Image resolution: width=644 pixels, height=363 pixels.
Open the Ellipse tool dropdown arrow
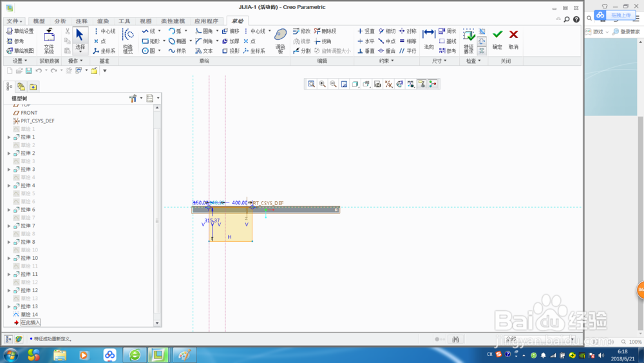191,41
